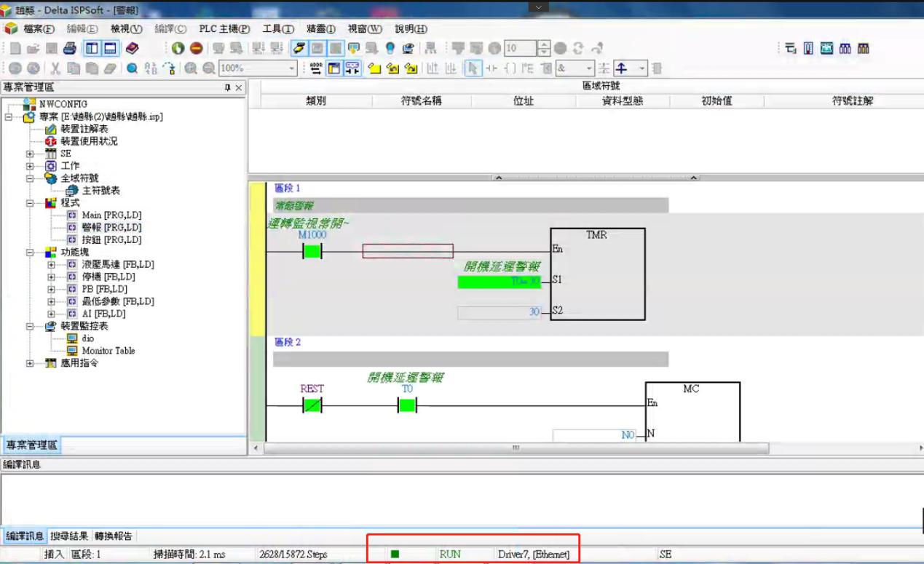The image size is (924, 564).
Task: Click the printer icon in the toolbar
Action: (70, 49)
